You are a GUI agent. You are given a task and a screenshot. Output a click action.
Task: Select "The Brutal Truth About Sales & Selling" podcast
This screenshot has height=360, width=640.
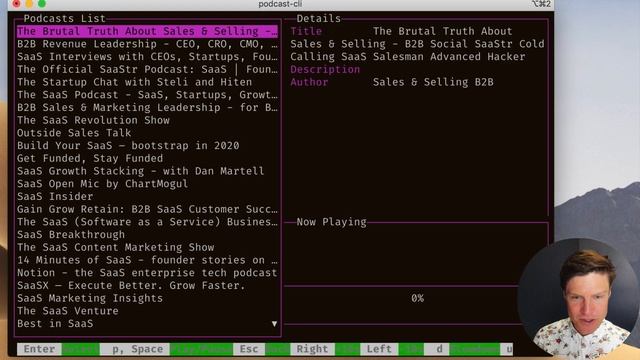pyautogui.click(x=147, y=31)
